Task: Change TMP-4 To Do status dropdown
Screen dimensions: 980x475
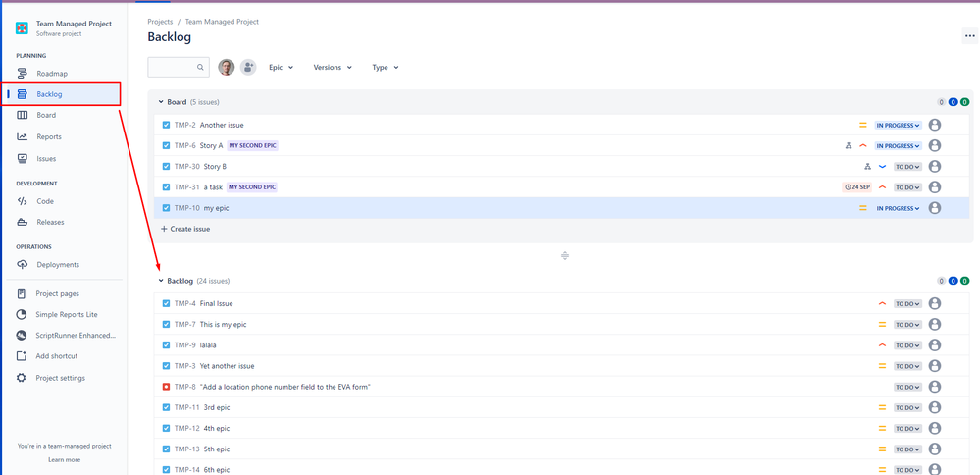Action: pyautogui.click(x=908, y=304)
